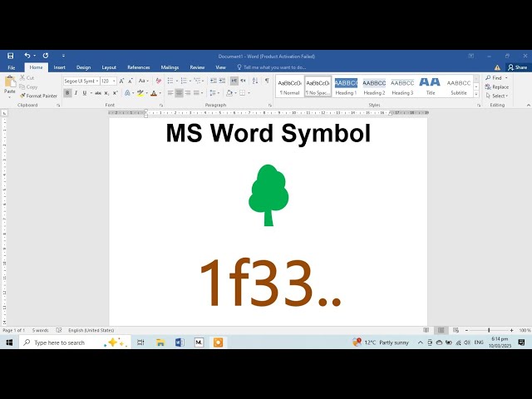Decrease font size with Shrink Font icon
Image resolution: width=532 pixels, height=399 pixels.
pos(130,81)
